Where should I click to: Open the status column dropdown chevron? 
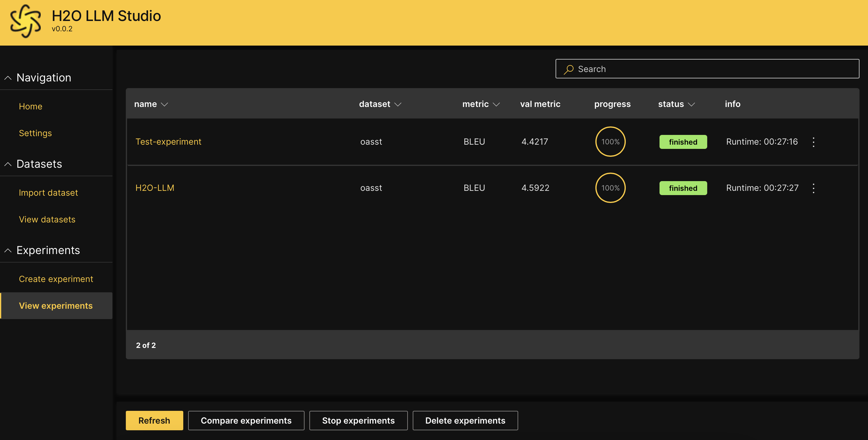[691, 105]
